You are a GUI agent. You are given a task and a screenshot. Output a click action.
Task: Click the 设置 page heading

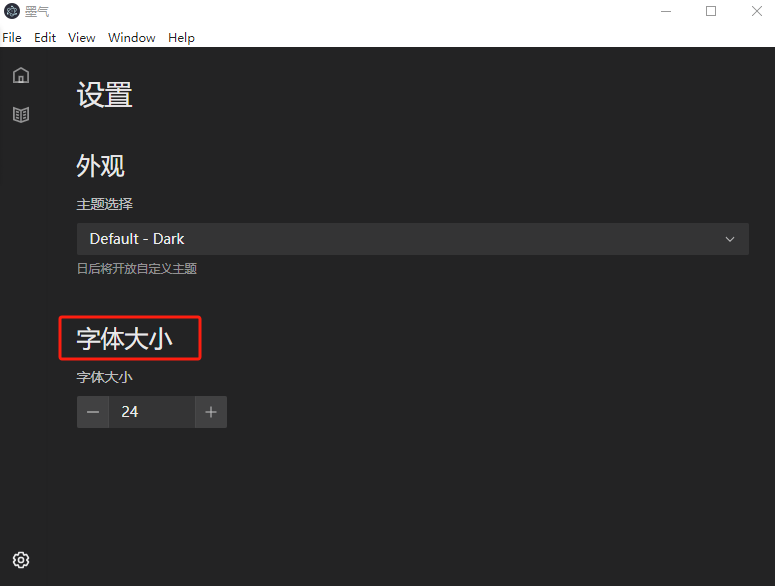click(104, 94)
